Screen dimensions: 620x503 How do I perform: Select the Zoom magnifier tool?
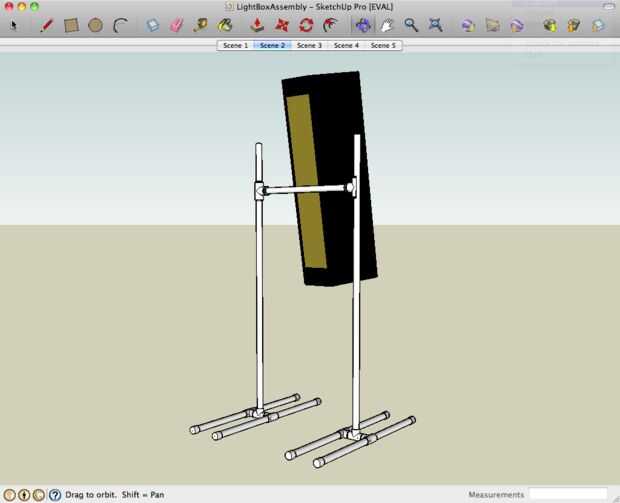pos(411,25)
